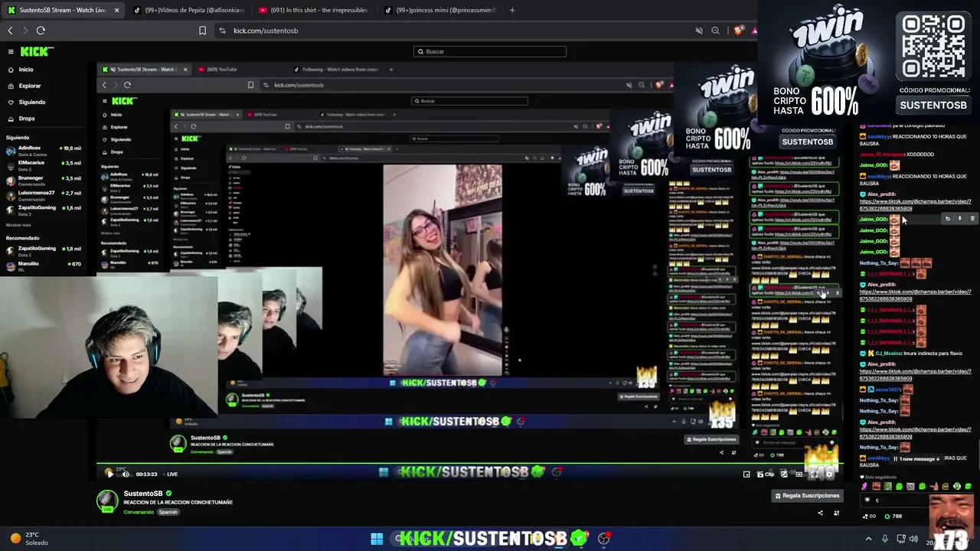Screen dimensions: 980x551
Task: Toggle the stream volume speaker icon
Action: 126,474
